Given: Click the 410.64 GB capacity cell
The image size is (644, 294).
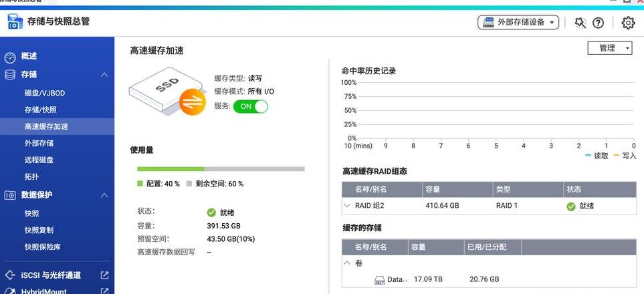Looking at the screenshot, I should coord(442,206).
